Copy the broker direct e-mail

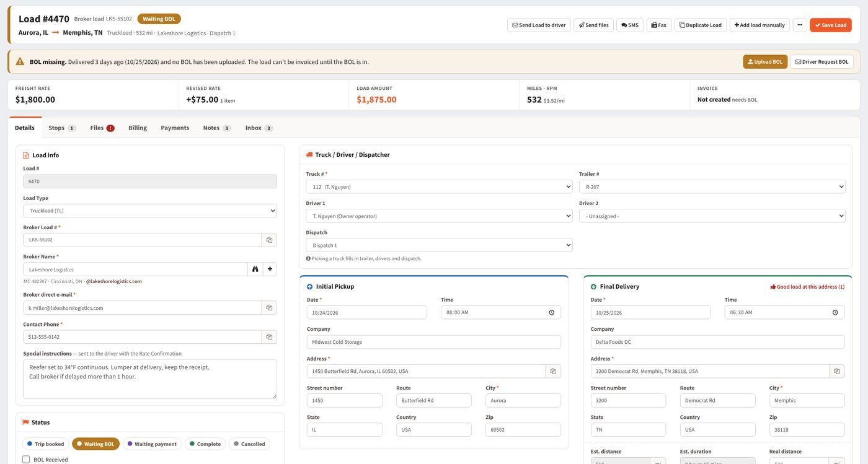coord(269,308)
